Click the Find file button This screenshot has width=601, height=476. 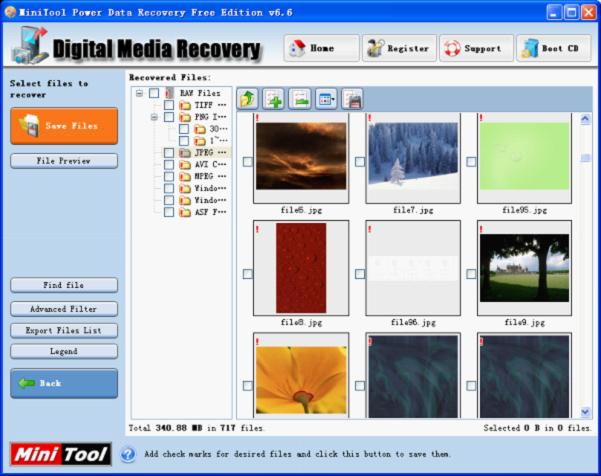[64, 285]
